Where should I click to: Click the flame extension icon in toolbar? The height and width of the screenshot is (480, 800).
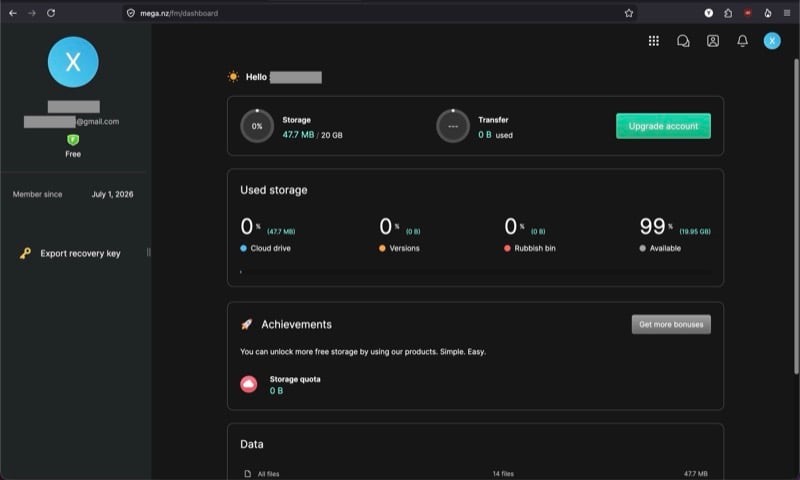coord(767,13)
